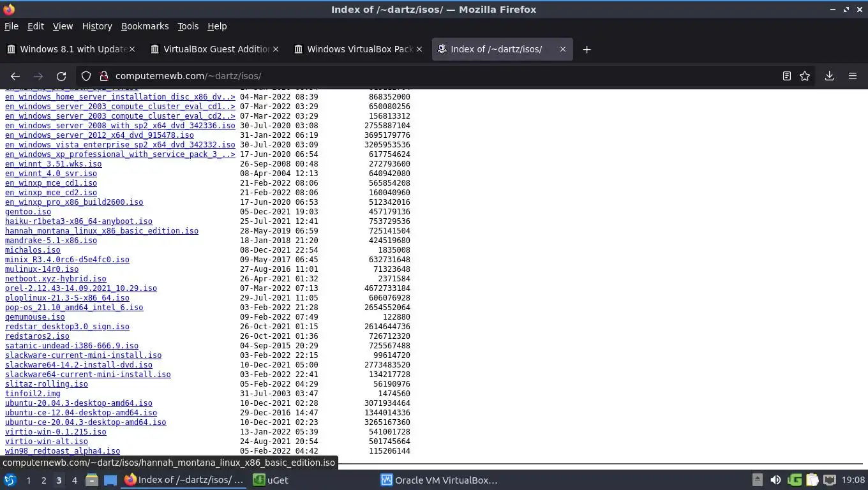868x490 pixels.
Task: Download slackware-current-mini-install.iso
Action: pyautogui.click(x=83, y=355)
